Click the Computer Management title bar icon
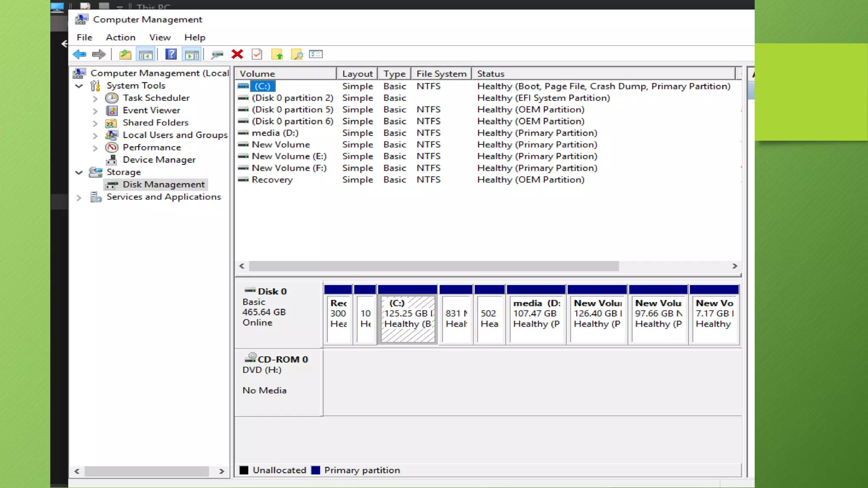Image resolution: width=868 pixels, height=488 pixels. pyautogui.click(x=81, y=19)
